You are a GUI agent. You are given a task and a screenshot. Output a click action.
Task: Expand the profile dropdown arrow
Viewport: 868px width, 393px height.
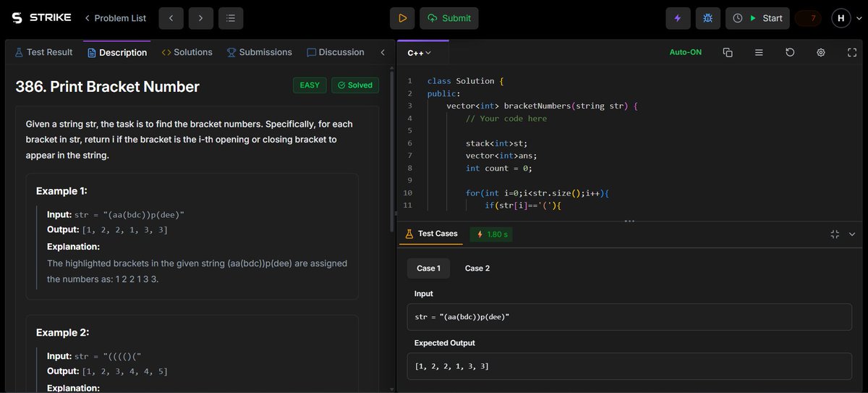(x=859, y=18)
